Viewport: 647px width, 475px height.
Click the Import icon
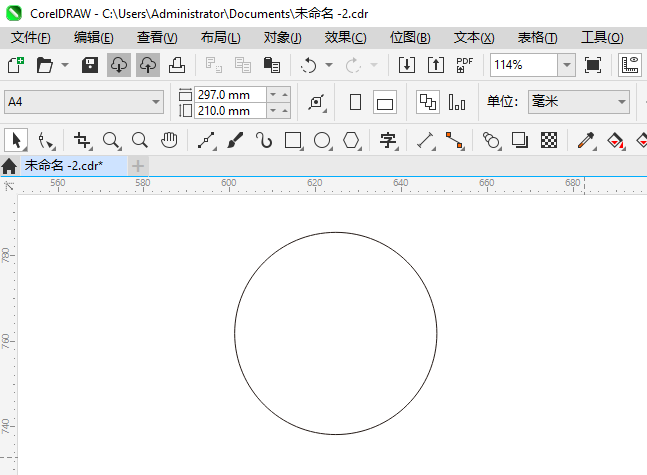tap(407, 65)
